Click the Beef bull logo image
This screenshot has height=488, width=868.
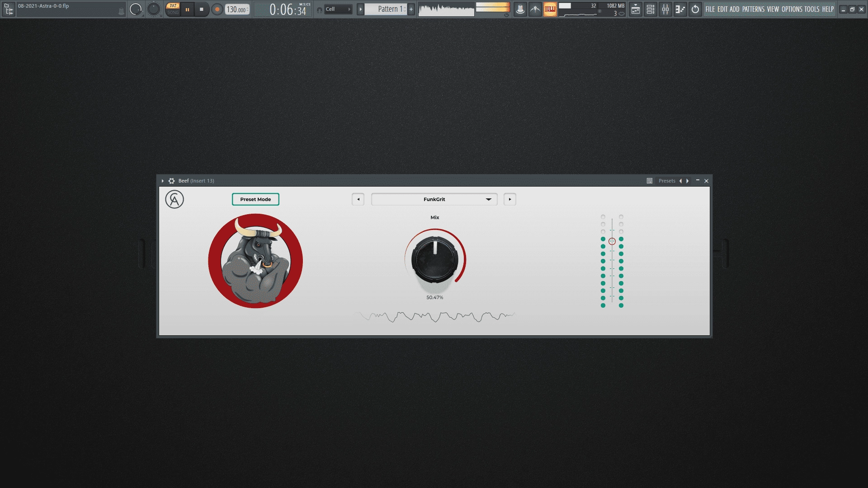tap(255, 261)
